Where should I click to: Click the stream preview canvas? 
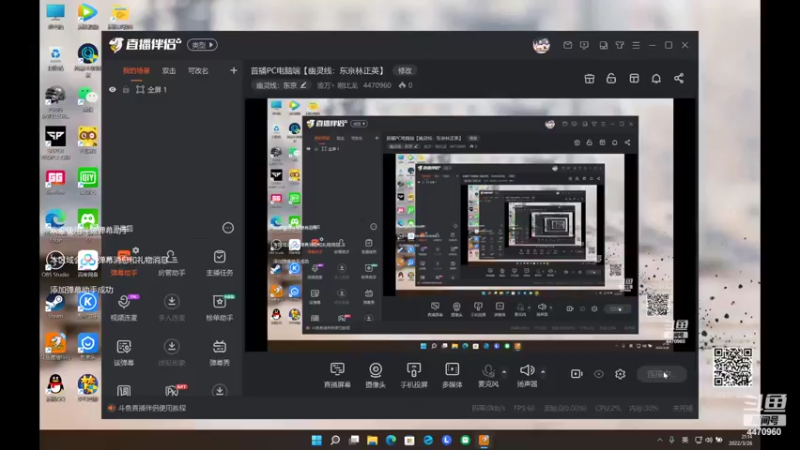click(x=470, y=225)
